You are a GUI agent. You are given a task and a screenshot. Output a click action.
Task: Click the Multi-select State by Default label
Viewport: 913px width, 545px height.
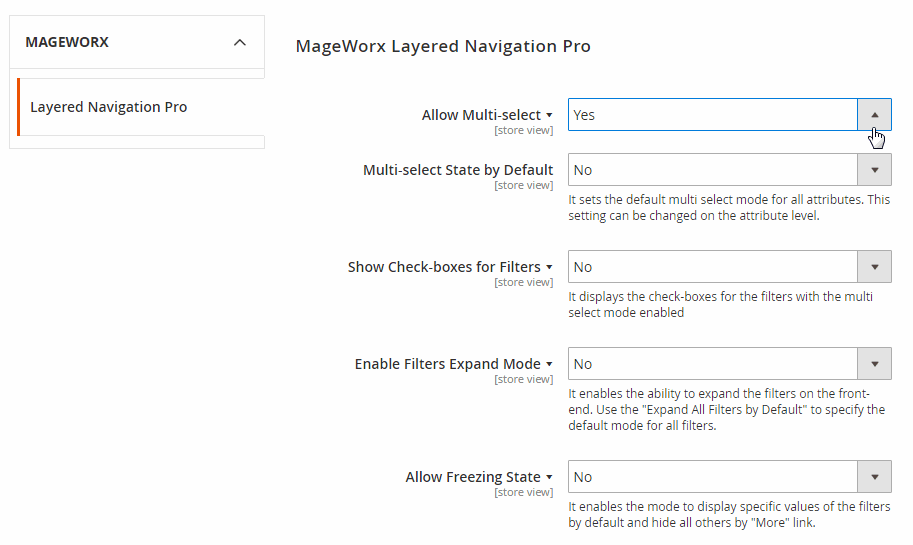coord(458,170)
